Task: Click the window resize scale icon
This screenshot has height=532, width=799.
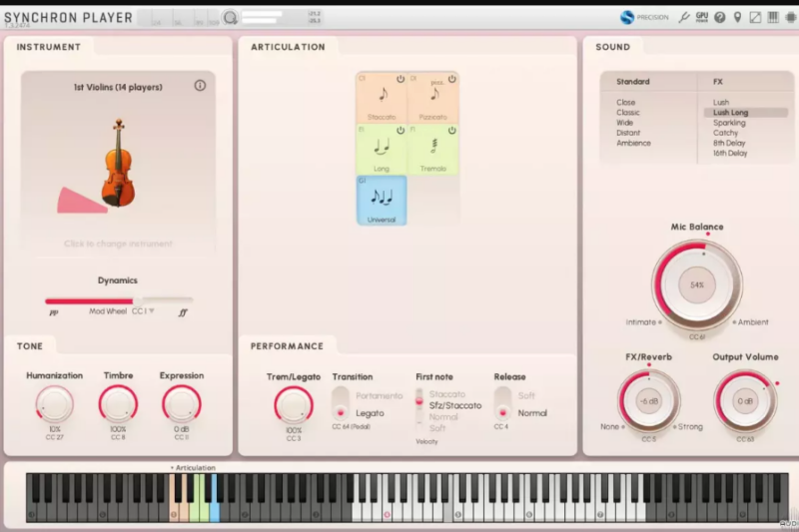Action: [755, 17]
